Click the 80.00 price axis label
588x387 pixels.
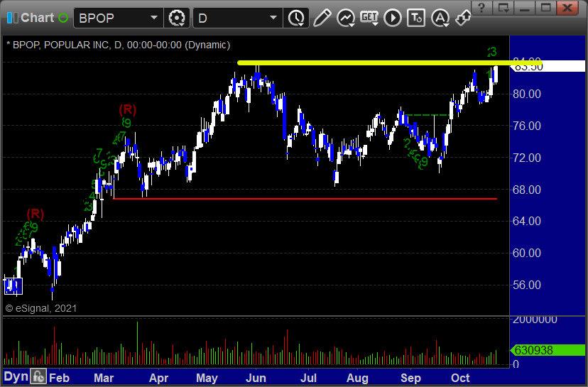pyautogui.click(x=527, y=94)
